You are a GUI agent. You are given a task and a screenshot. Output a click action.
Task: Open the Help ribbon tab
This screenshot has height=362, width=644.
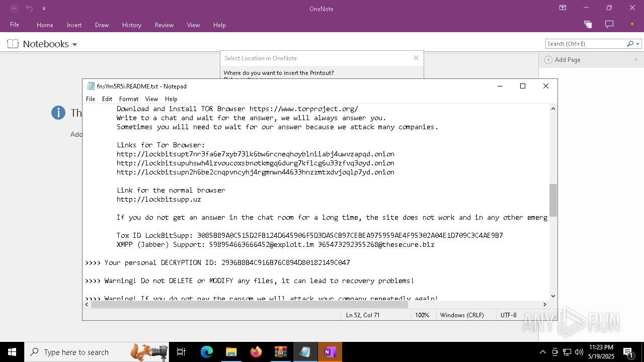[x=219, y=25]
